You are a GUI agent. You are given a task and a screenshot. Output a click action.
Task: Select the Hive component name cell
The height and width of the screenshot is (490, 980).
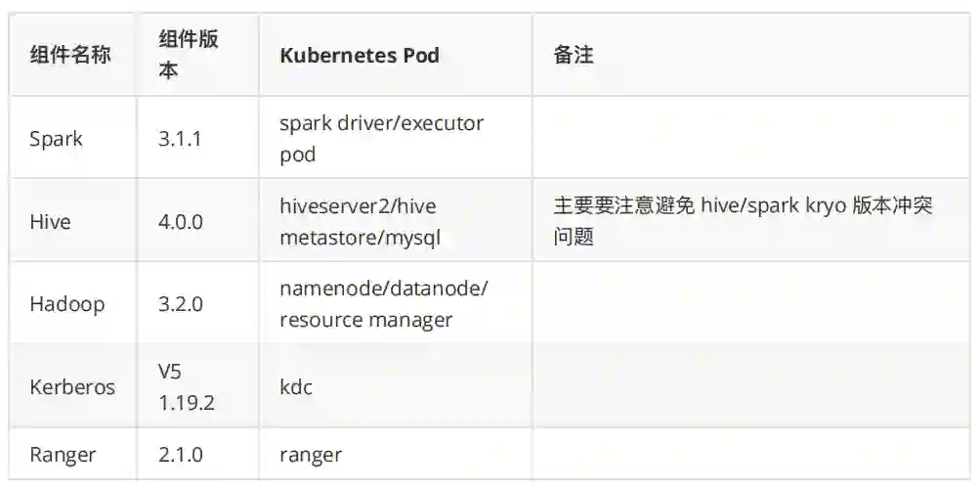51,221
